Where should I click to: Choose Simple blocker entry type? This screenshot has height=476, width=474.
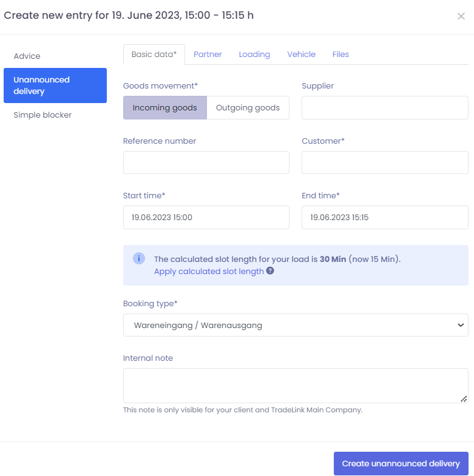click(x=42, y=115)
